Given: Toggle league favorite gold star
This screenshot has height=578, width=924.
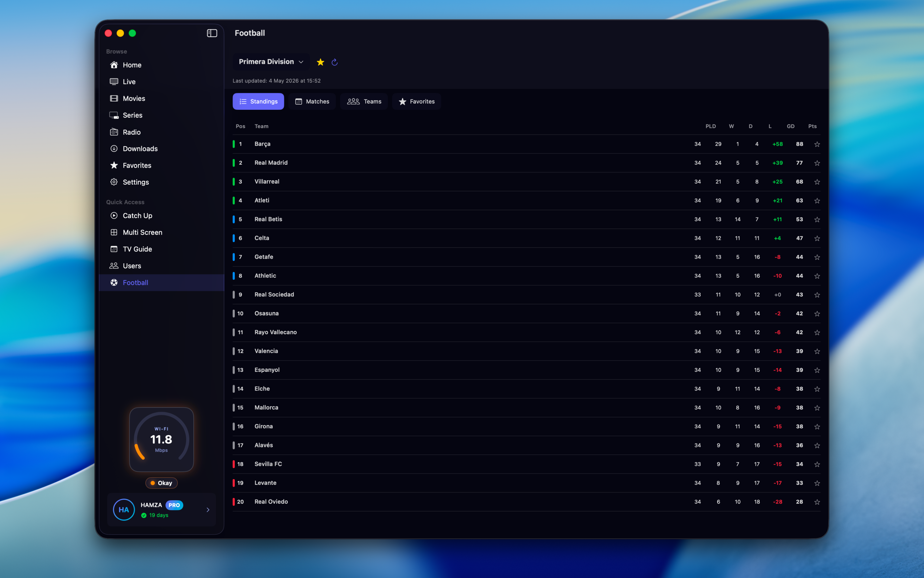Looking at the screenshot, I should click(x=320, y=62).
